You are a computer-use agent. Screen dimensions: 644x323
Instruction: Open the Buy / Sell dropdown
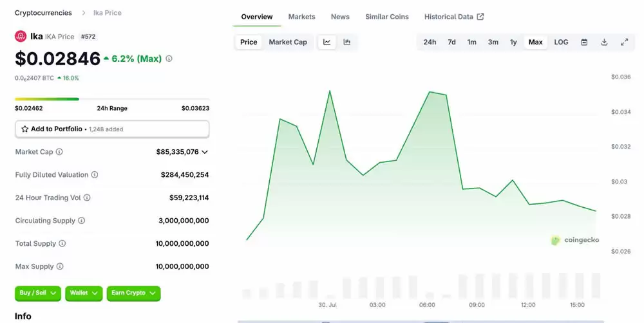(37, 293)
